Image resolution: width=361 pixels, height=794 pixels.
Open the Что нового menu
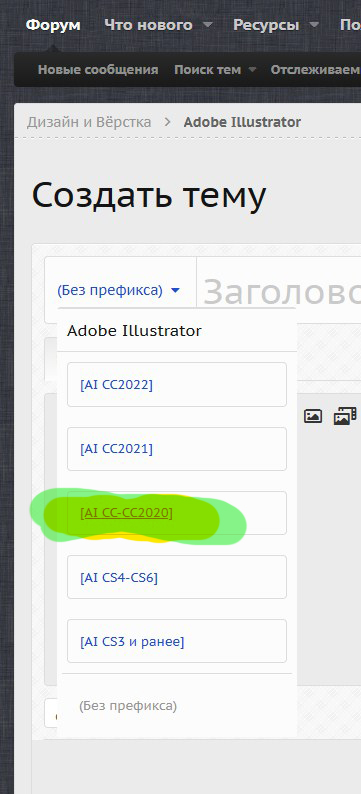[148, 25]
